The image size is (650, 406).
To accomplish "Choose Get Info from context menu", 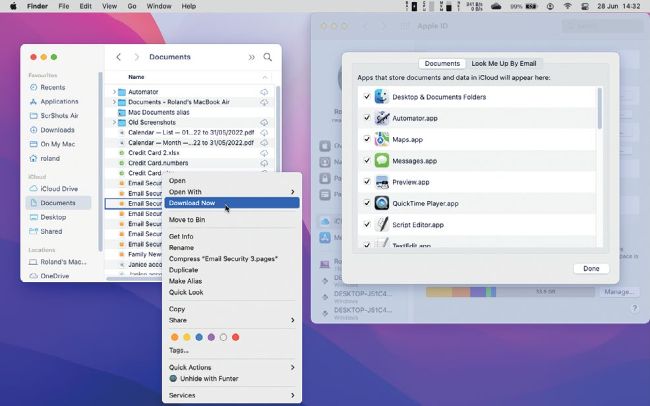I will point(232,236).
